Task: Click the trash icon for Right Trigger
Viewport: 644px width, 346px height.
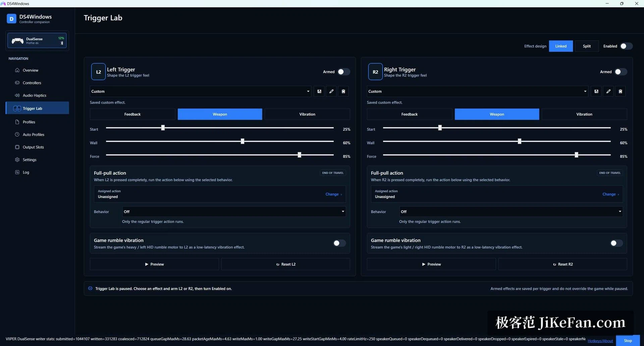Action: coord(620,91)
